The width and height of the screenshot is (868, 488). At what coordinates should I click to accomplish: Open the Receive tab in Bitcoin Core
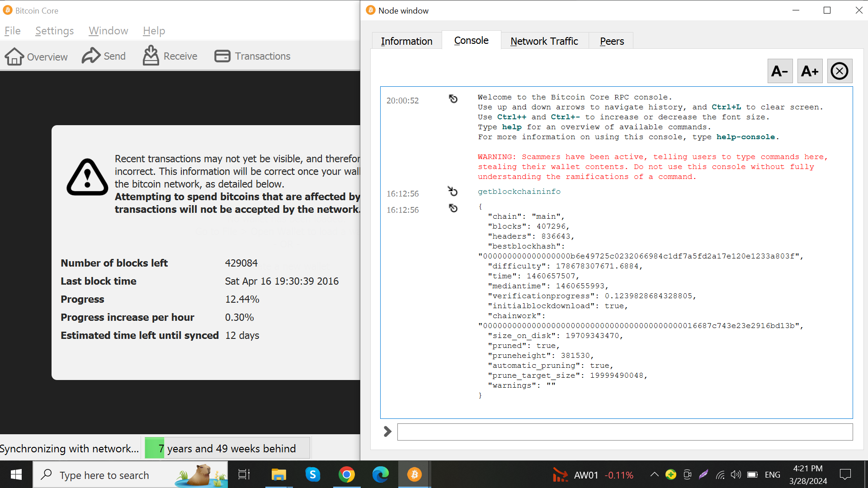[x=170, y=56]
